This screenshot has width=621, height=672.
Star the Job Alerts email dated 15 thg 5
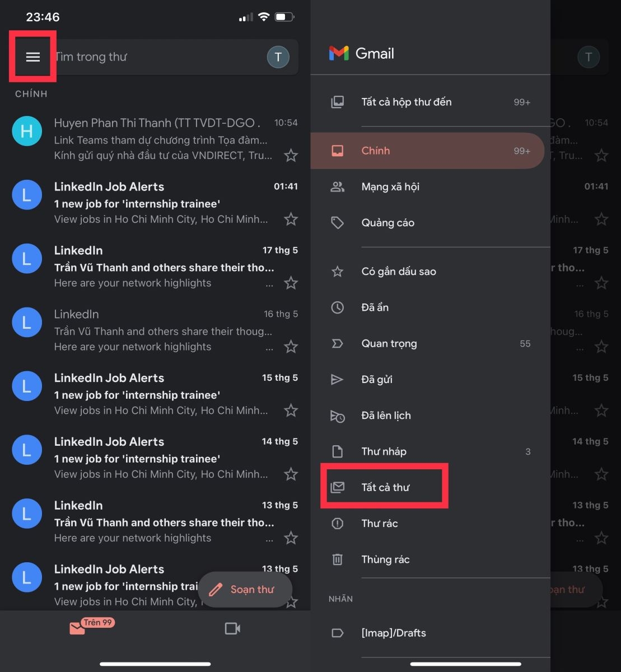291,410
